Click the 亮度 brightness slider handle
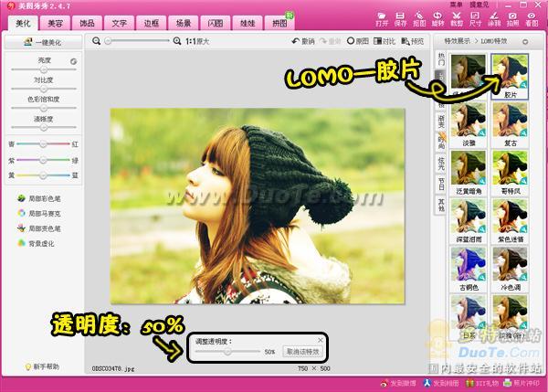Viewport: 548px width, 392px height. pyautogui.click(x=44, y=69)
